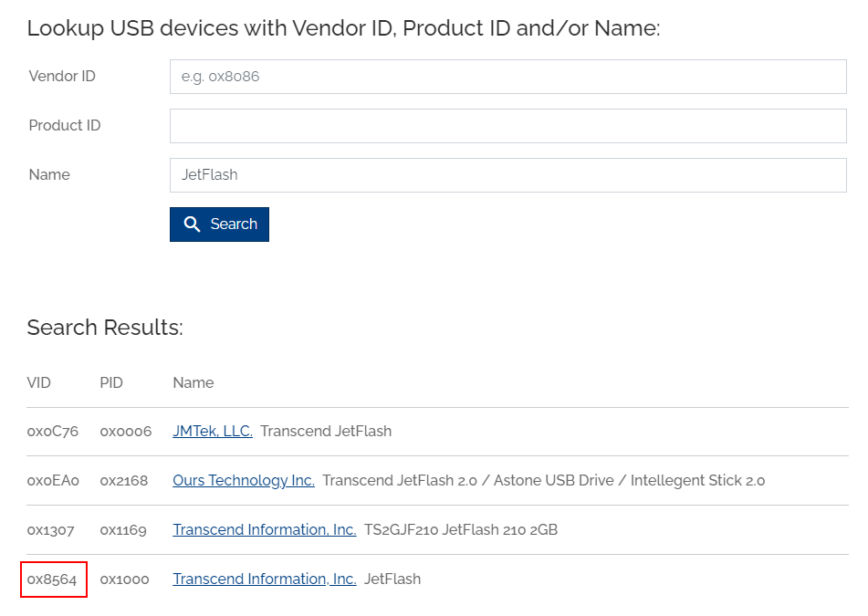Screen dimensions: 868x616
Task: Open Transcend Information link in 0x8564 row
Action: (265, 579)
